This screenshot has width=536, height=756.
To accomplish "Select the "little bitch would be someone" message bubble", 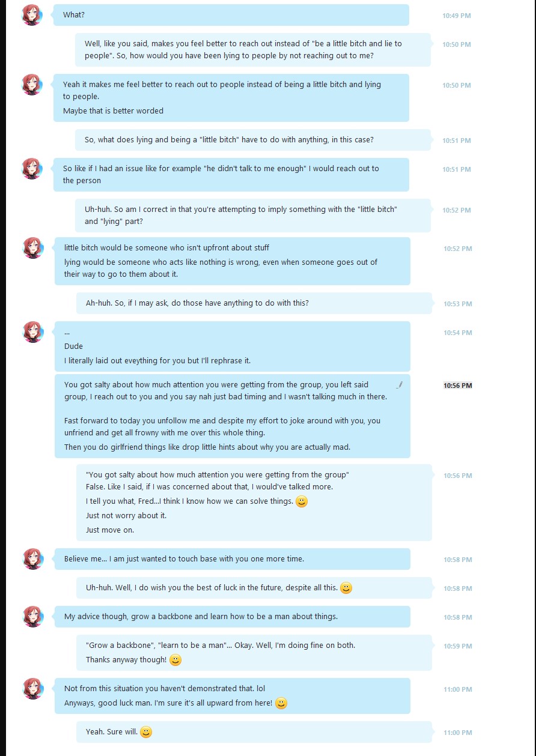I will (x=233, y=261).
